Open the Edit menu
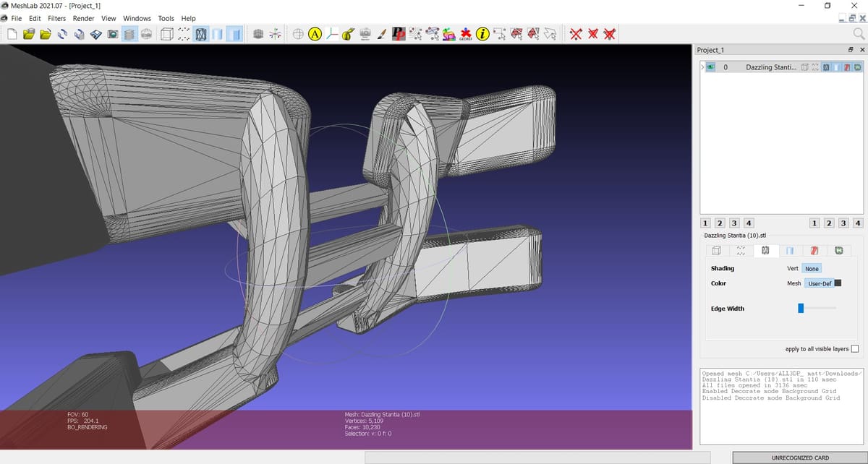This screenshot has height=464, width=868. coord(35,18)
